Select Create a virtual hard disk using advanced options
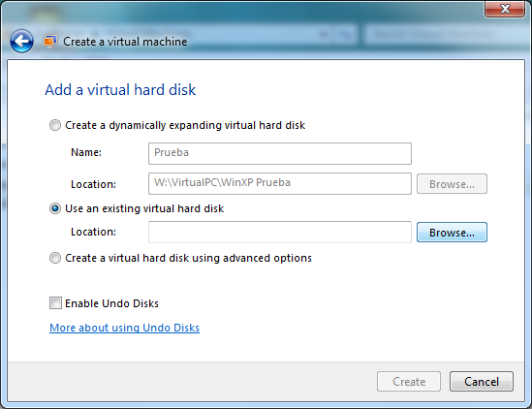 tap(55, 258)
